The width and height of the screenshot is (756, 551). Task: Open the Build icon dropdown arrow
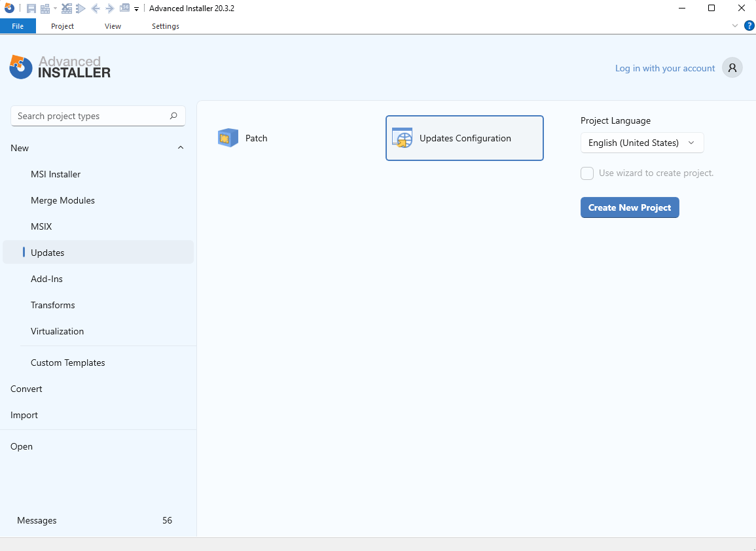[x=55, y=9]
